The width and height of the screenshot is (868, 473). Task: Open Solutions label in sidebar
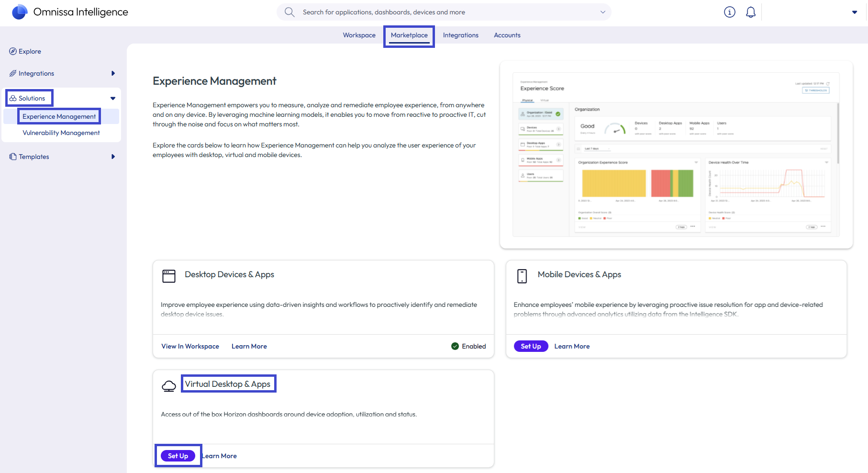tap(32, 98)
